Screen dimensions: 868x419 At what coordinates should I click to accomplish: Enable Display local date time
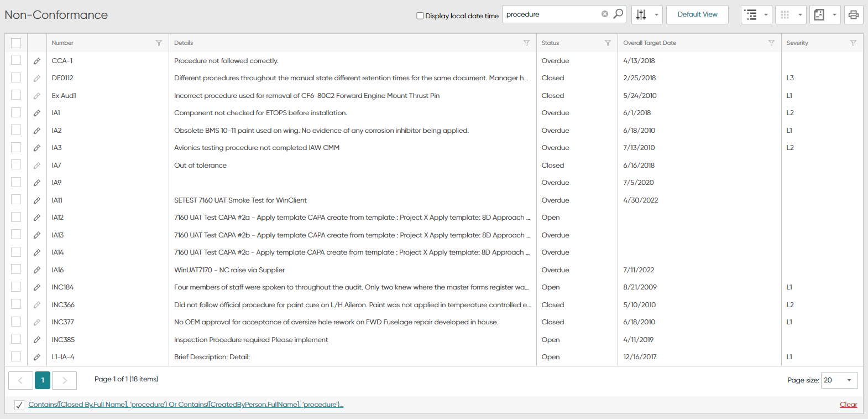(420, 15)
